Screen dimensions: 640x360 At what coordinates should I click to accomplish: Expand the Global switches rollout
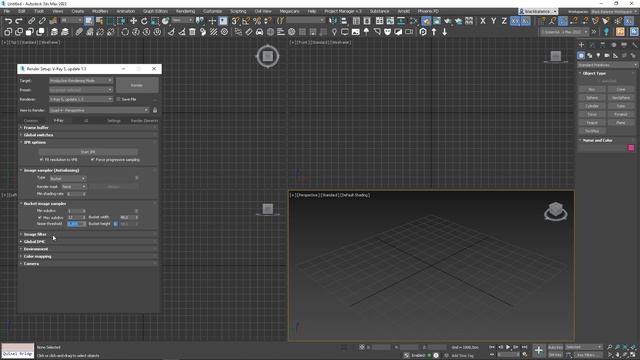[88, 135]
